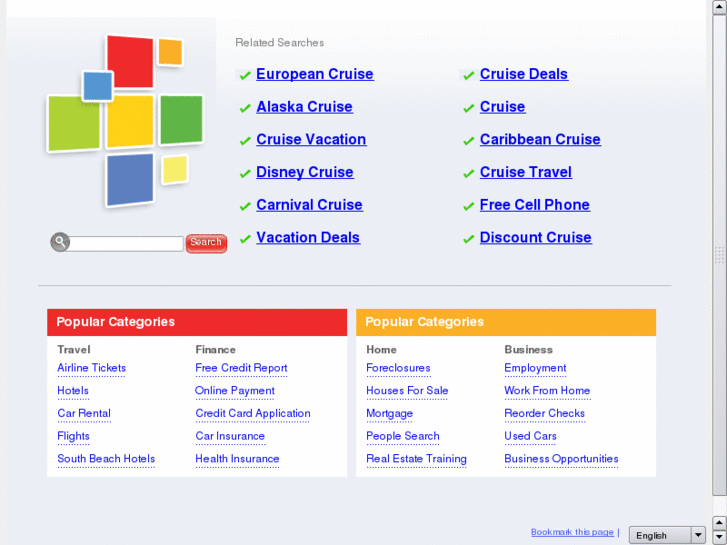The image size is (727, 545).
Task: Select the Health Insurance link
Action: tap(237, 459)
